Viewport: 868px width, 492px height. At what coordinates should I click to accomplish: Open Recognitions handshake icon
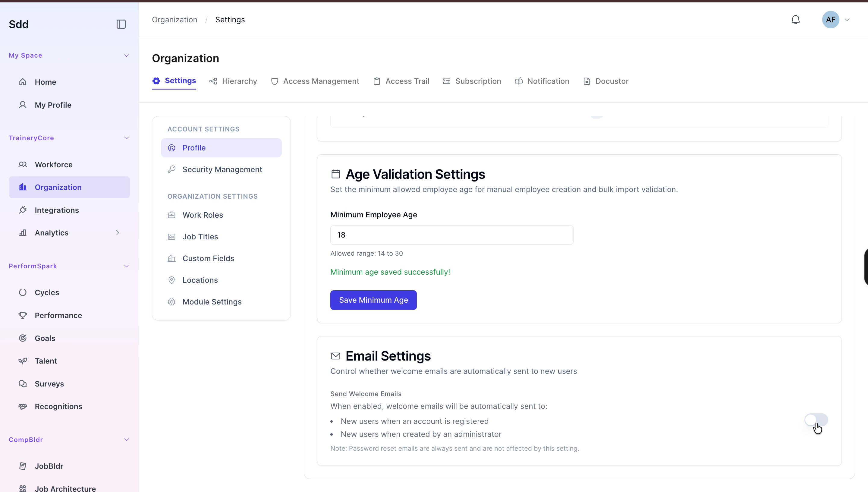pyautogui.click(x=23, y=406)
